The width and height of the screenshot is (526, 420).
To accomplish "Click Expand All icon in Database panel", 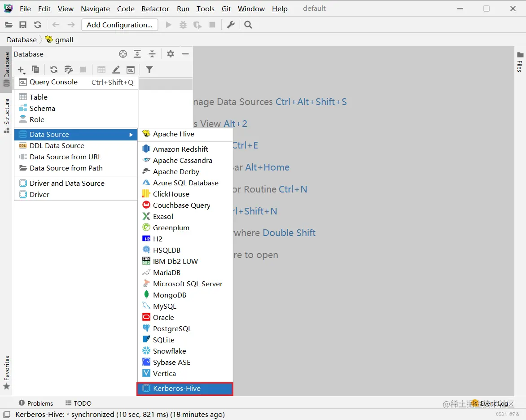I will tap(137, 54).
